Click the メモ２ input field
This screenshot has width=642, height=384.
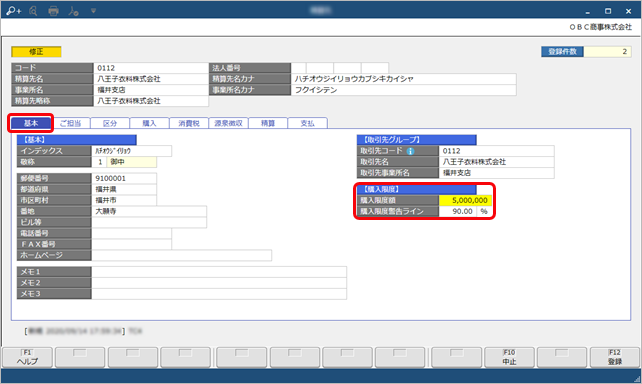tap(219, 283)
